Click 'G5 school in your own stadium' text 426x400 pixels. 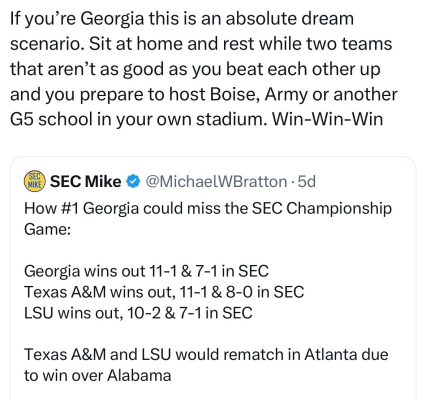139,119
